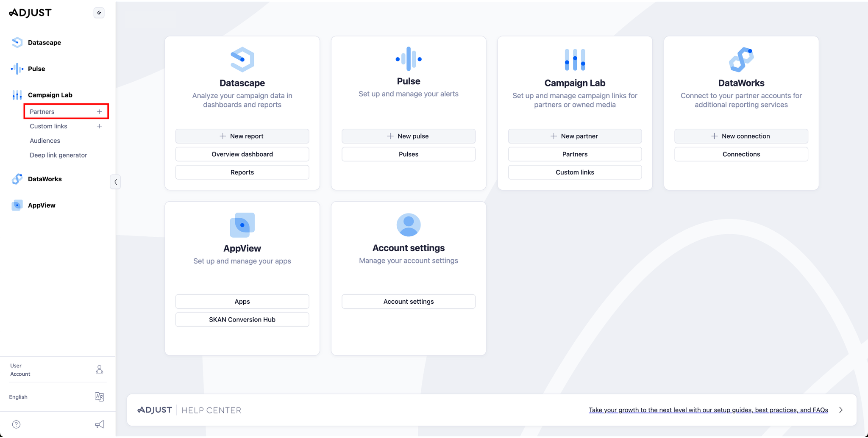Click the New connection button
Viewport: 868px width, 438px height.
point(741,136)
